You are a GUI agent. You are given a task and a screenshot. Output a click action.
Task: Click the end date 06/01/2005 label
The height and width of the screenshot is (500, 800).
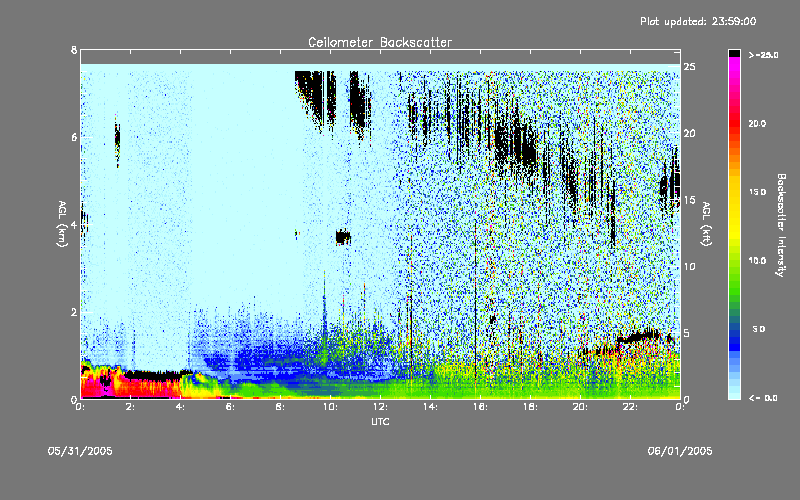(x=680, y=451)
